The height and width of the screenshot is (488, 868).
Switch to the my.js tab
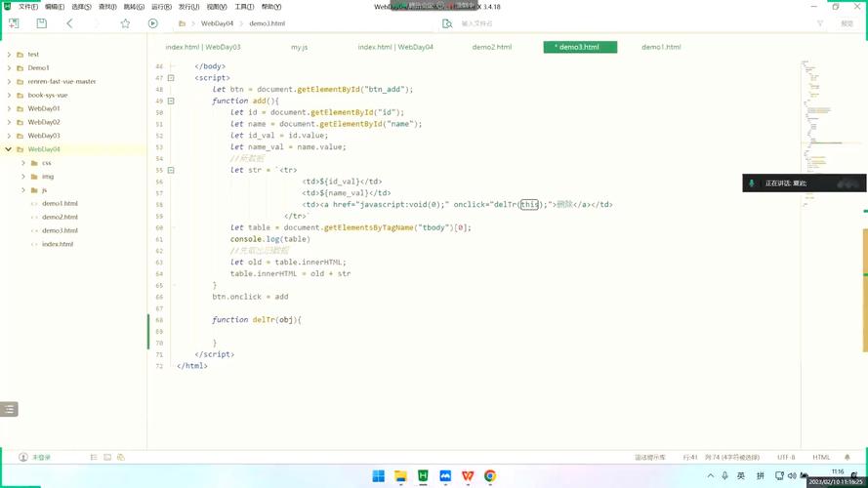point(299,47)
